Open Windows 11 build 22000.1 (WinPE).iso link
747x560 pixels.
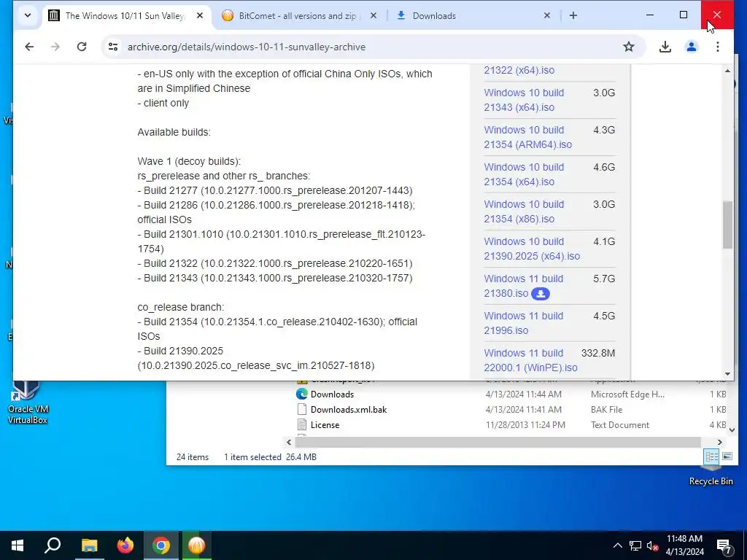point(531,360)
